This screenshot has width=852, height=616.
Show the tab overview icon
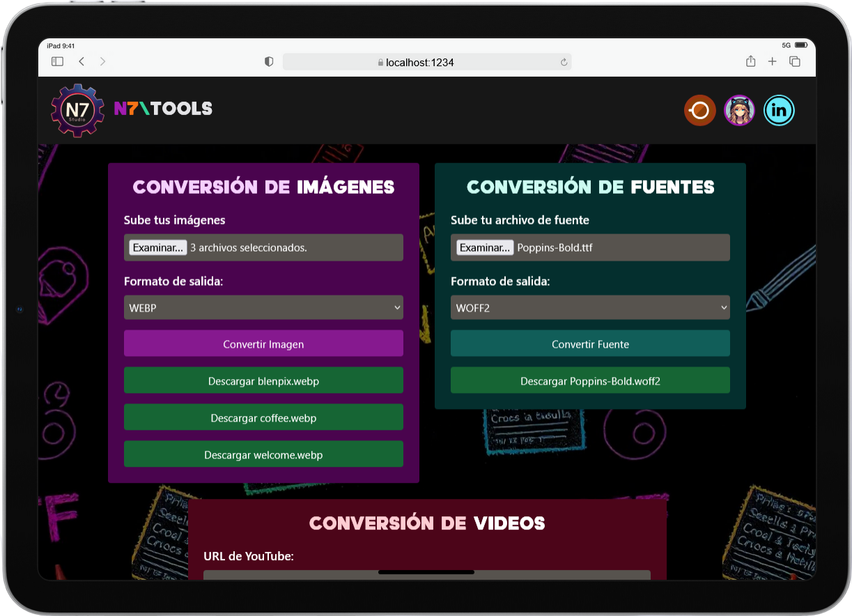click(794, 62)
